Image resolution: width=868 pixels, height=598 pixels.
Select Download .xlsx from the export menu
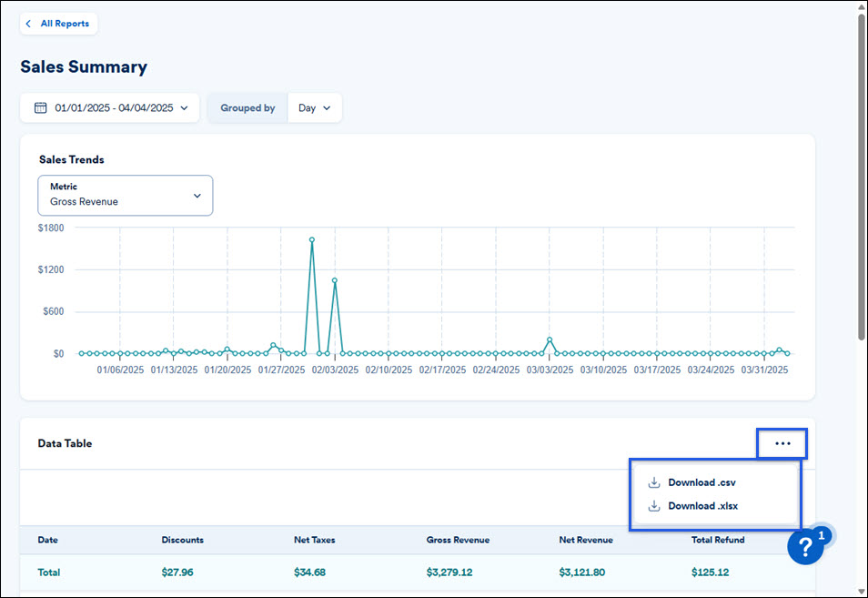[x=702, y=506]
